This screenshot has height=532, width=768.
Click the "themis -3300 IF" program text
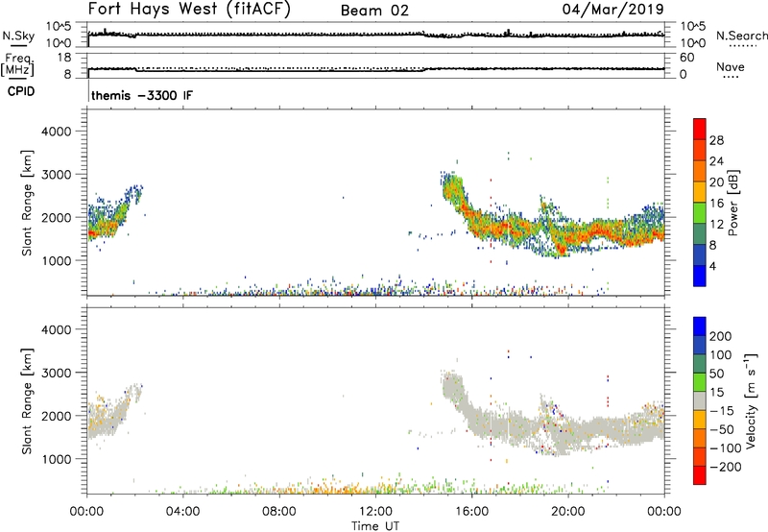(142, 95)
